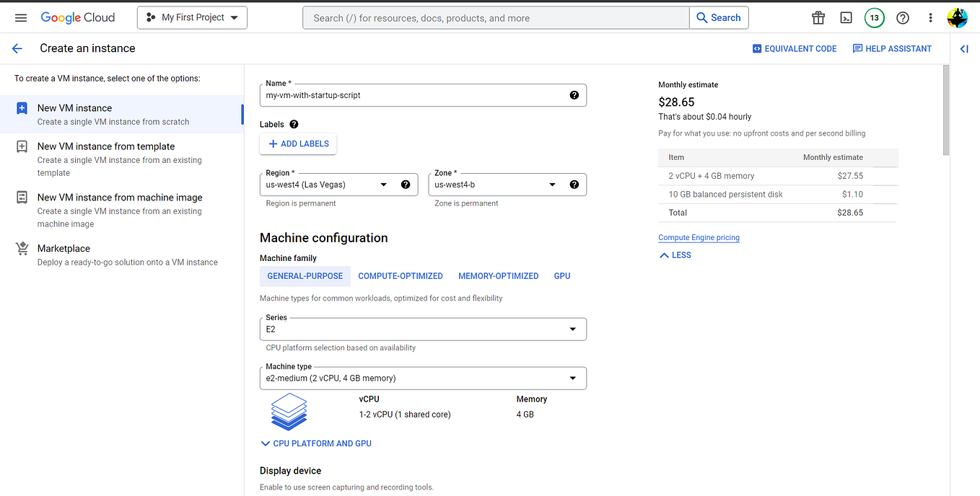
Task: Open Cloud Shell terminal
Action: click(846, 17)
